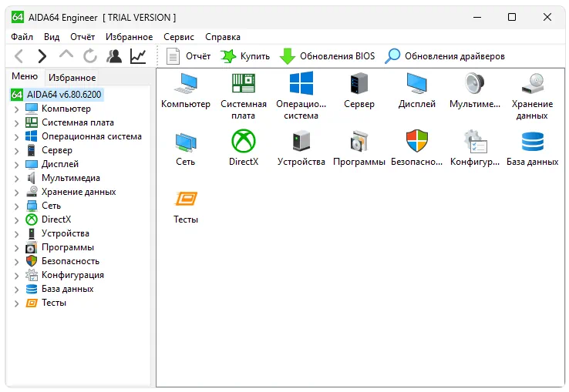
Task: Open Обновления драйверов
Action: [445, 56]
